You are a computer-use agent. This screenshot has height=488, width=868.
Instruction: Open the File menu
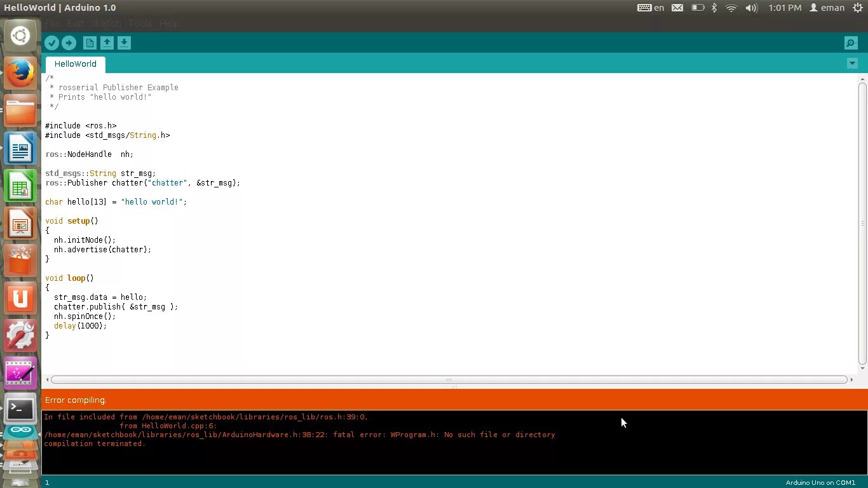(x=52, y=24)
